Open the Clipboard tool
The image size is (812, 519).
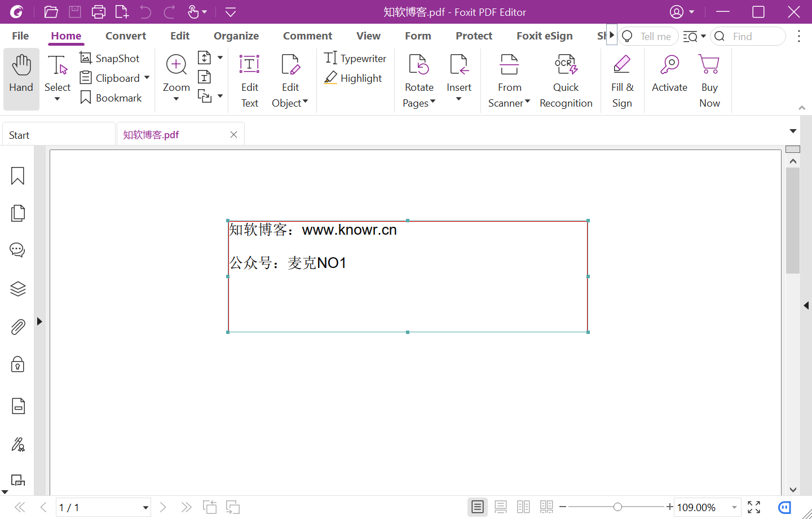click(109, 78)
